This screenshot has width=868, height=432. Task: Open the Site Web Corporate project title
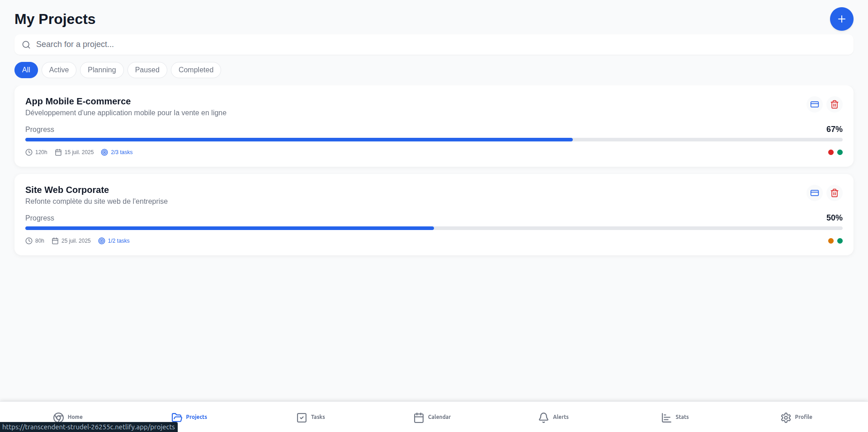[x=67, y=190]
